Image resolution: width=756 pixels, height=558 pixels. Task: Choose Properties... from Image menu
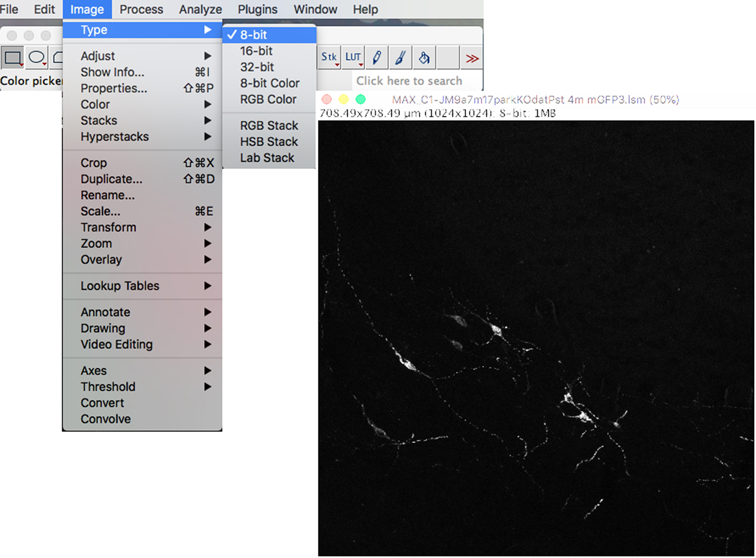coord(142,88)
